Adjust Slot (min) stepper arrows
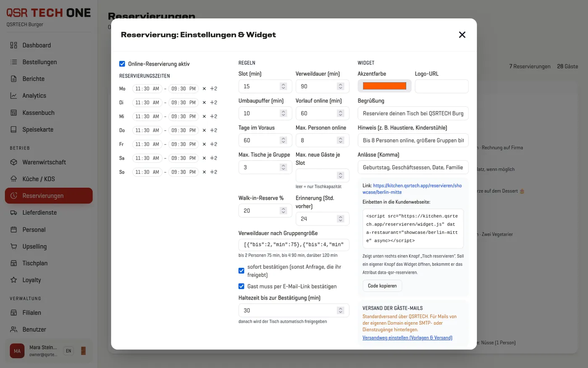Viewport: 588px width, 368px height. (283, 86)
